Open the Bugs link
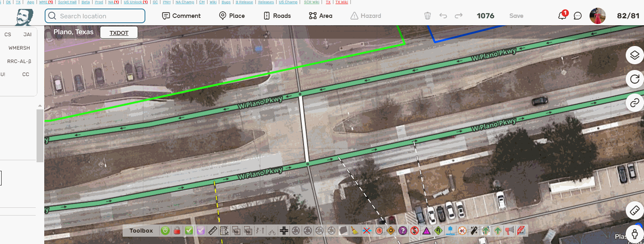The width and height of the screenshot is (644, 244). click(226, 2)
